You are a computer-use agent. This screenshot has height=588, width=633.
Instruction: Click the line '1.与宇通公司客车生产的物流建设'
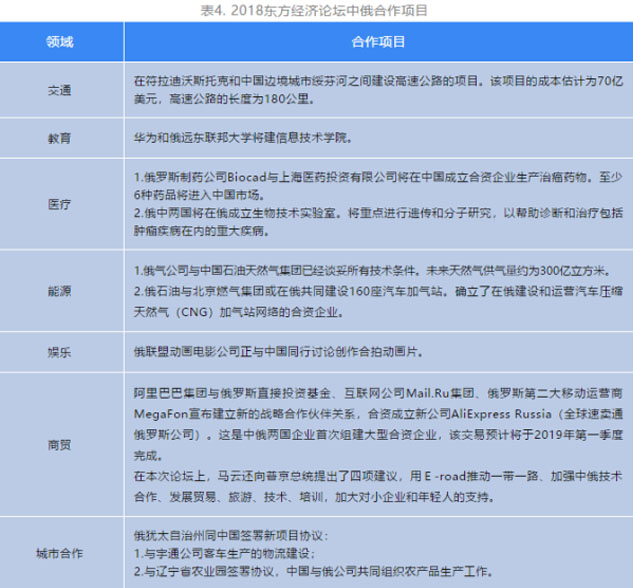coord(224,553)
